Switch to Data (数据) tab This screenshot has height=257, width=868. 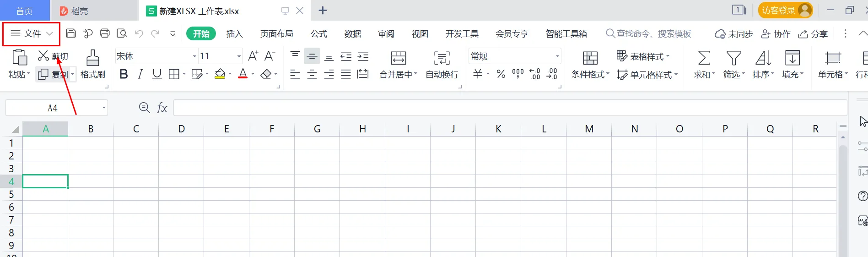pos(353,34)
